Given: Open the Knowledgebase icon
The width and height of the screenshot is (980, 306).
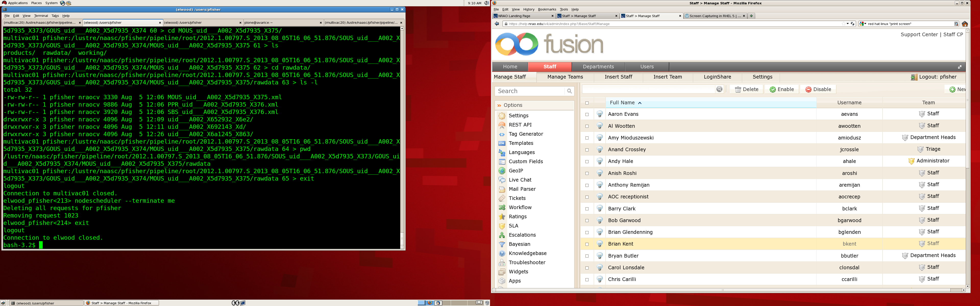Looking at the screenshot, I should coord(502,253).
